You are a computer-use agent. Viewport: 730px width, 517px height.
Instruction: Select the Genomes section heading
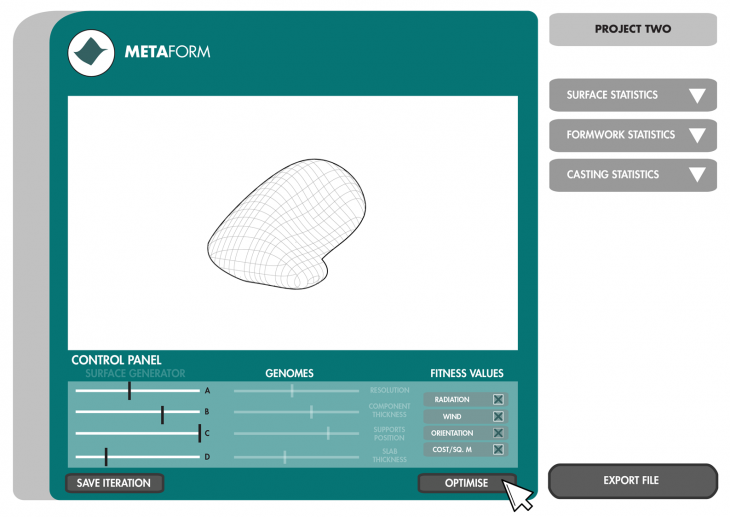pyautogui.click(x=289, y=374)
